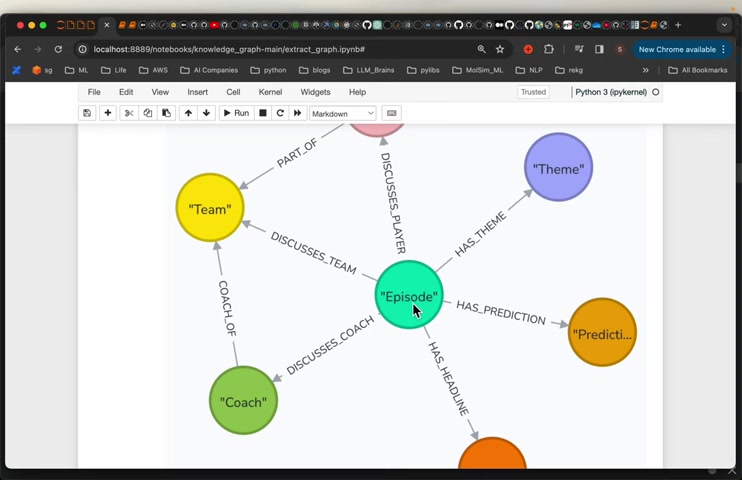Click the Run button
The height and width of the screenshot is (480, 742).
(x=236, y=113)
